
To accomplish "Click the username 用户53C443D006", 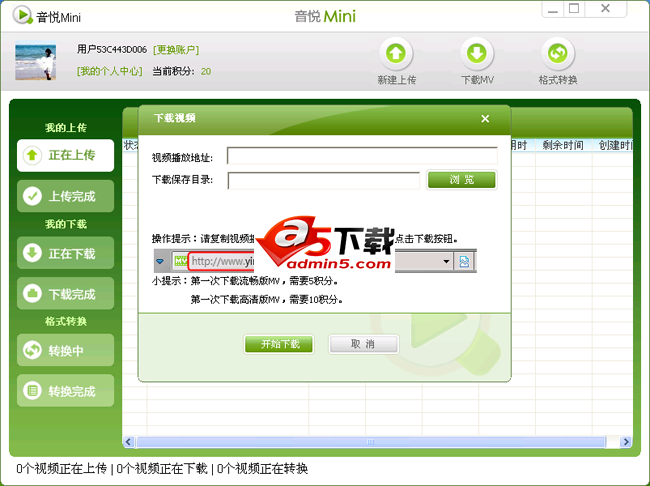I will [112, 50].
